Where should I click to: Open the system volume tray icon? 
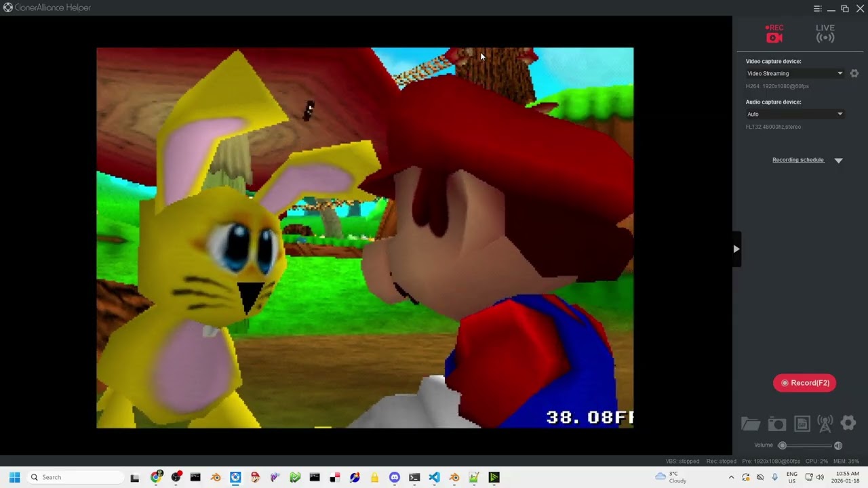pos(820,477)
